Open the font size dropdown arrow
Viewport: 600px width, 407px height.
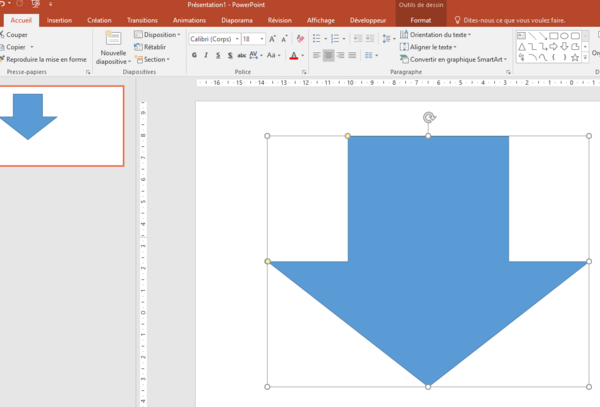262,39
